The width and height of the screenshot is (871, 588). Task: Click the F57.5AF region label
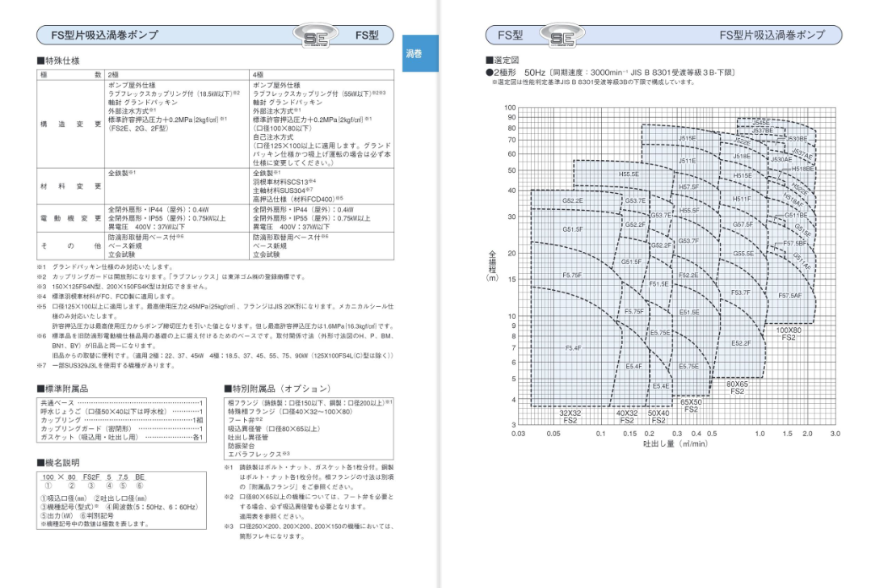(790, 296)
